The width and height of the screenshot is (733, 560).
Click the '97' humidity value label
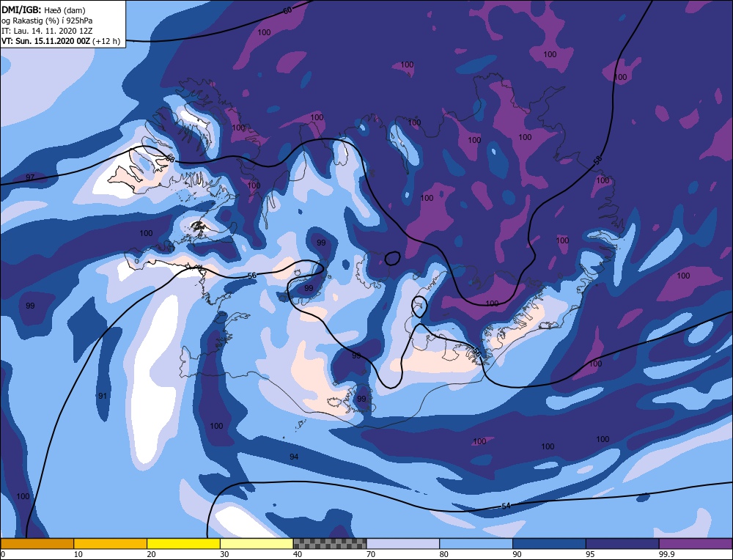click(30, 177)
